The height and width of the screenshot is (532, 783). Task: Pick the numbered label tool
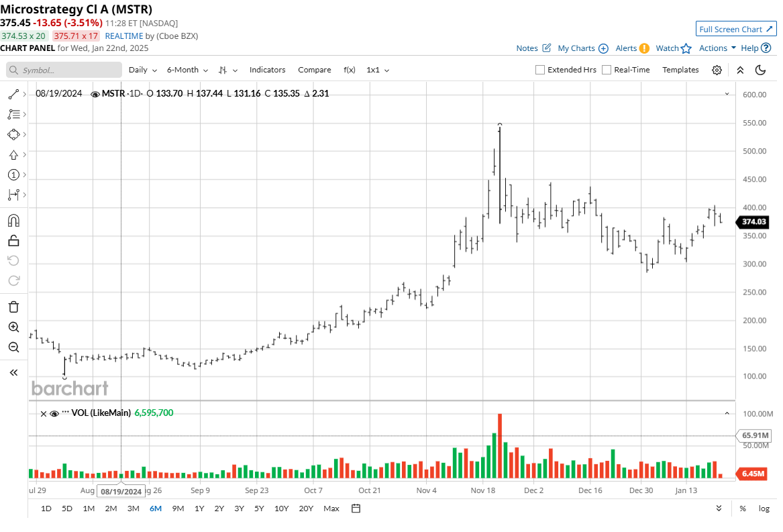point(13,175)
